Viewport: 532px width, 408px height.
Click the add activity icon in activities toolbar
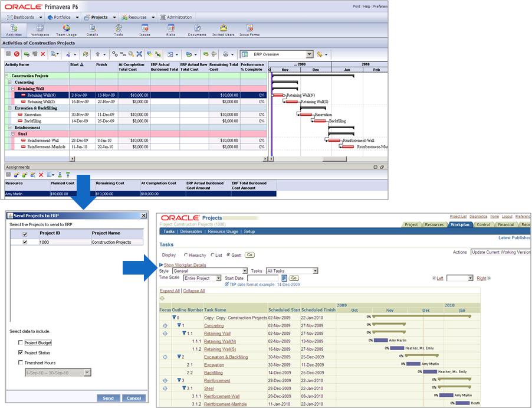point(27,54)
